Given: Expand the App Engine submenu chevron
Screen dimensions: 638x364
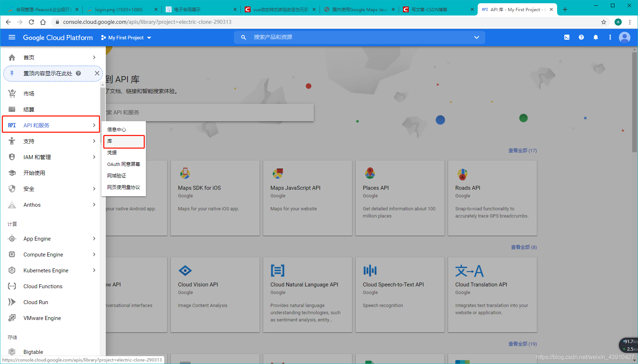Looking at the screenshot, I should point(94,238).
